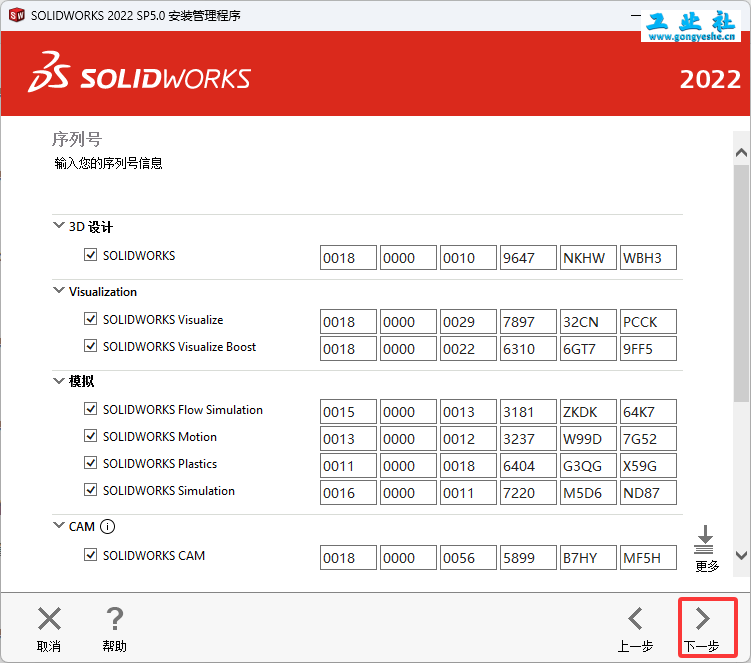Viewport: 751px width, 663px height.
Task: Click the CAM info circle icon
Action: click(107, 526)
